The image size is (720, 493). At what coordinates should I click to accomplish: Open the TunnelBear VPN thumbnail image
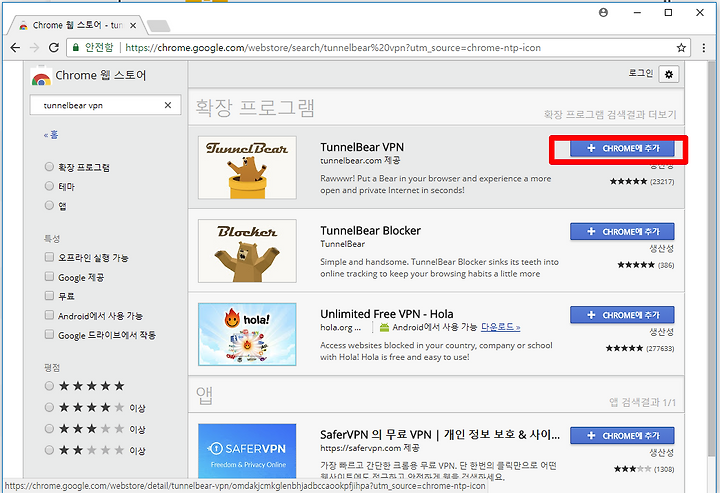point(247,168)
